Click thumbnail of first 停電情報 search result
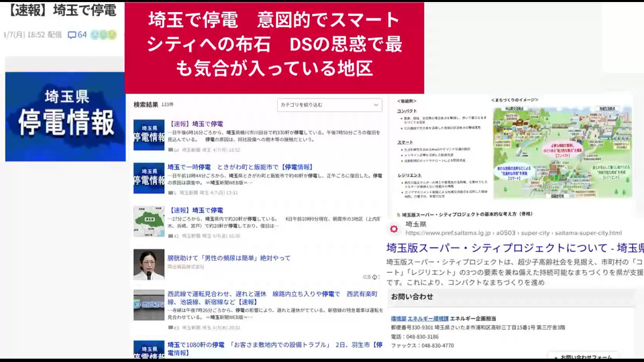Image resolution: width=644 pixels, height=362 pixels. [x=149, y=135]
